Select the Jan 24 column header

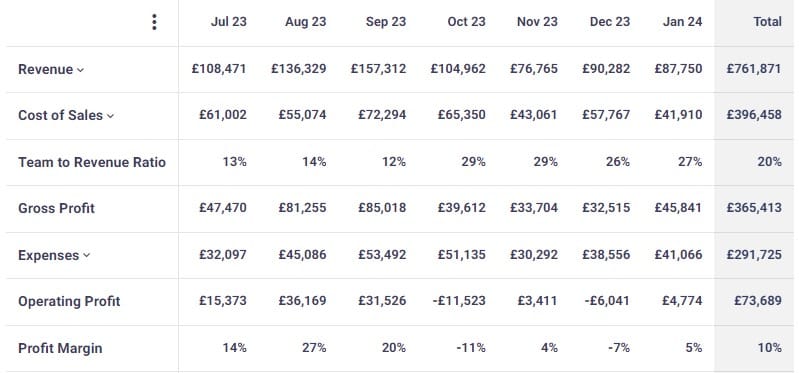click(x=682, y=22)
